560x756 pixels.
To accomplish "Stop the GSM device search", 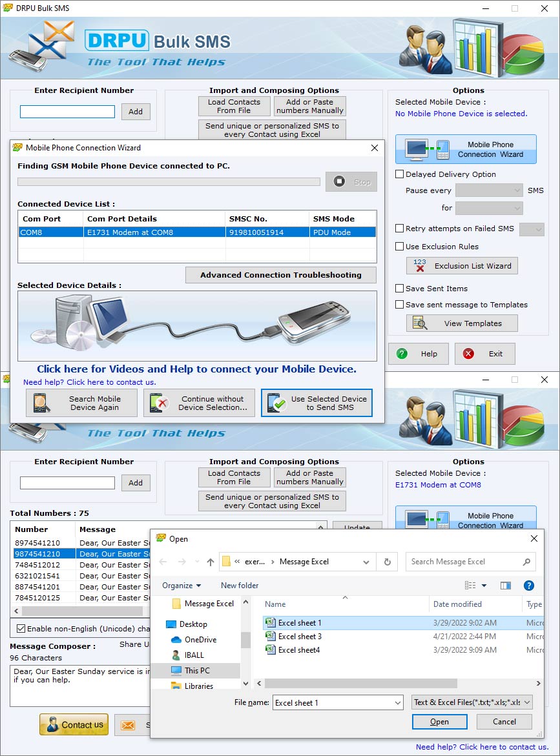I will click(351, 181).
